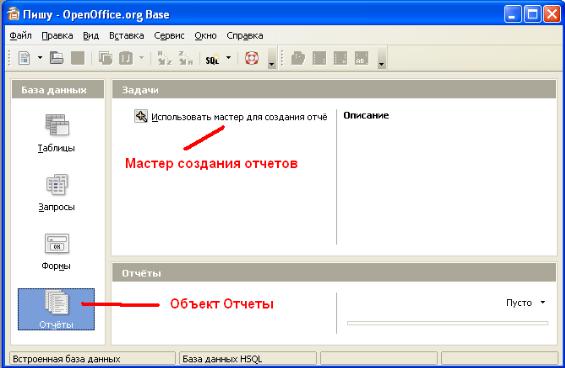Open the Окно menu
The image size is (565, 368).
pyautogui.click(x=205, y=36)
